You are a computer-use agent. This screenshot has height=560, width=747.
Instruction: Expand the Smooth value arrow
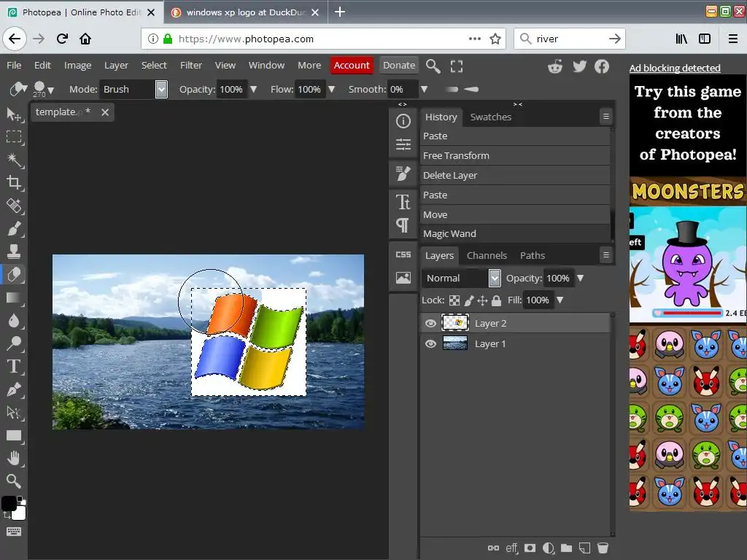[x=424, y=89]
